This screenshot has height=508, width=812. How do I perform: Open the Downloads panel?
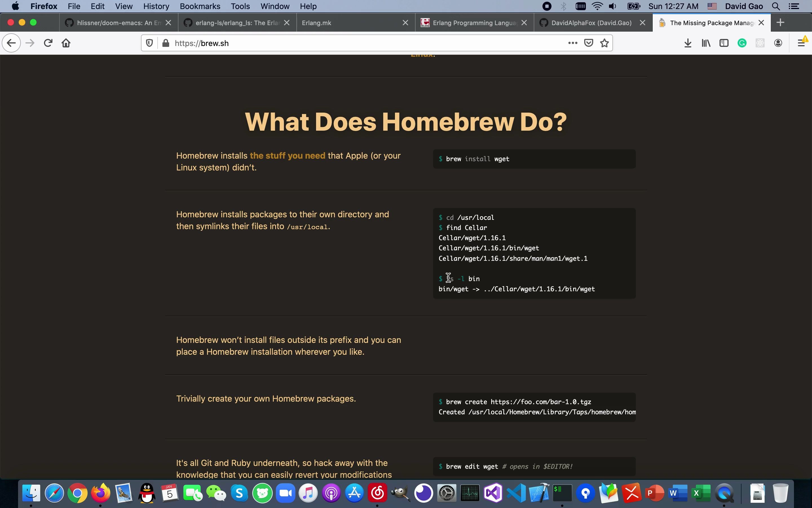pos(688,43)
